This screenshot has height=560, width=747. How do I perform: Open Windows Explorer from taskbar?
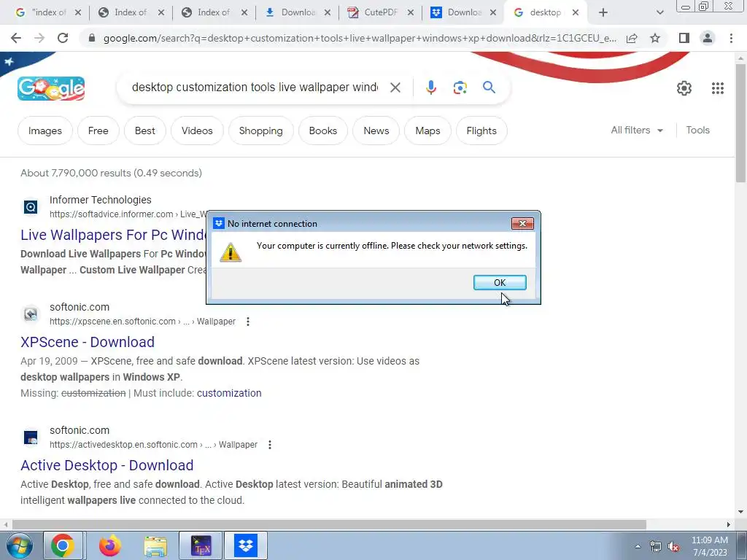pos(155,545)
